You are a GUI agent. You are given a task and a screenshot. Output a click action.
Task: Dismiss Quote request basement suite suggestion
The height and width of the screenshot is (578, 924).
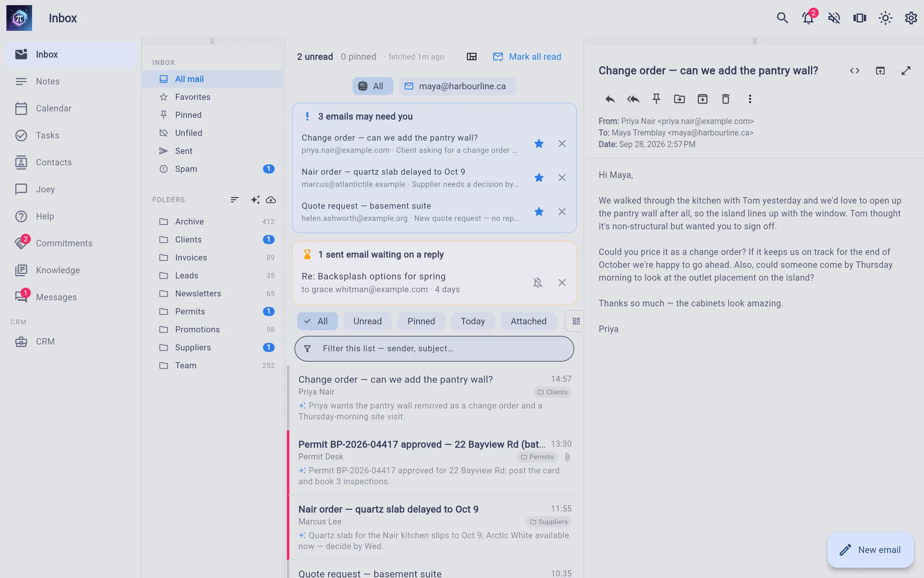pos(562,212)
